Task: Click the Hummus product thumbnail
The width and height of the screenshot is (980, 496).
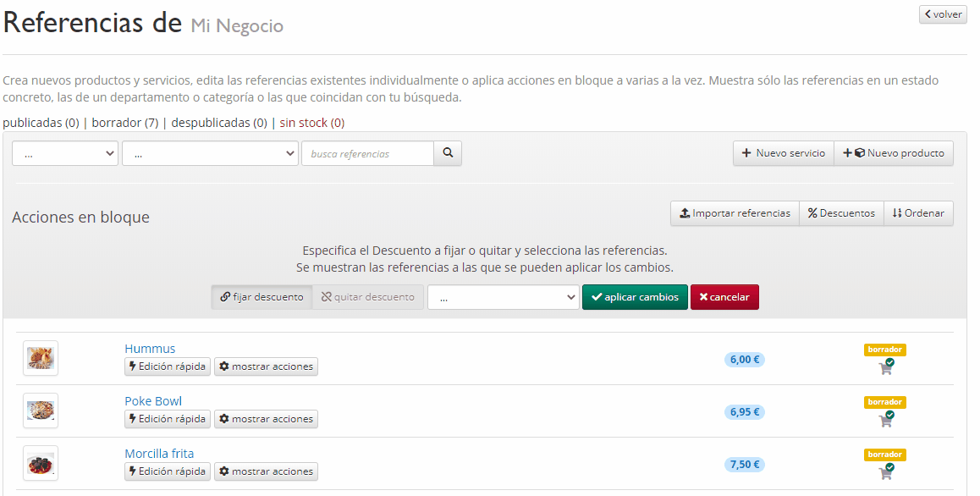Action: 40,358
